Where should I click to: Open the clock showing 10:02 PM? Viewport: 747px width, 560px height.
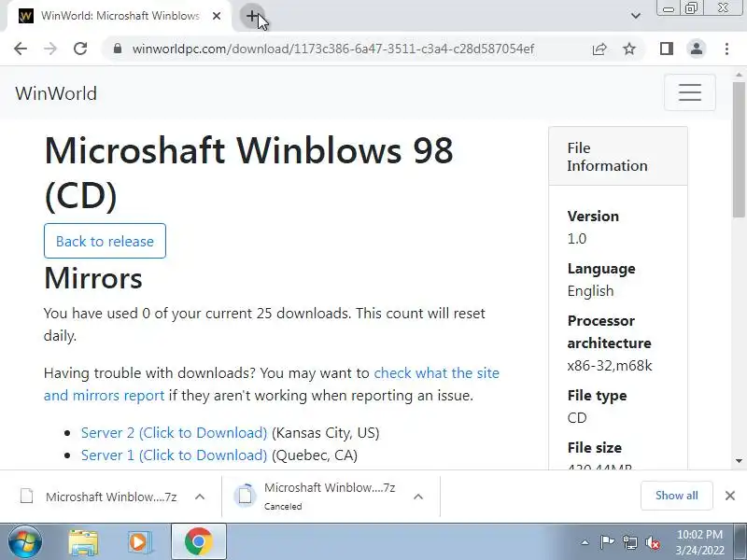(x=699, y=542)
